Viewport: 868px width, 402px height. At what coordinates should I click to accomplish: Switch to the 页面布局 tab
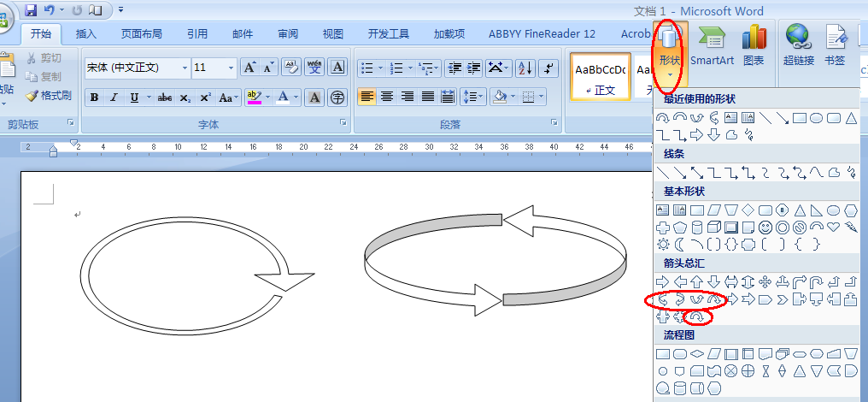(x=142, y=34)
